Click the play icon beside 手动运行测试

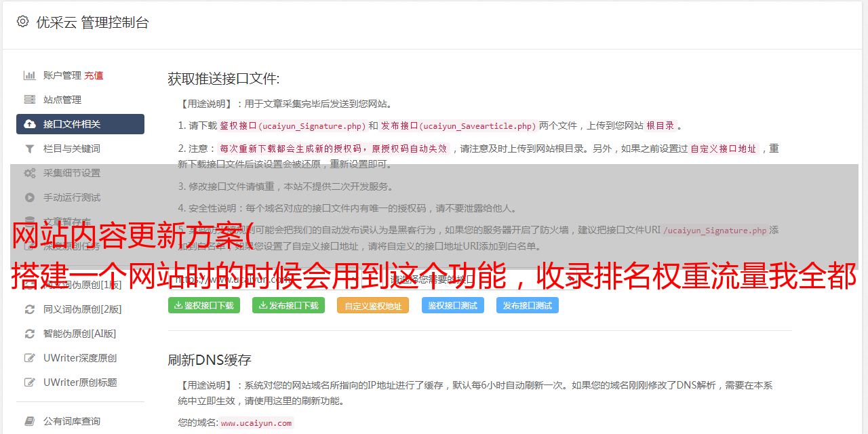point(30,197)
